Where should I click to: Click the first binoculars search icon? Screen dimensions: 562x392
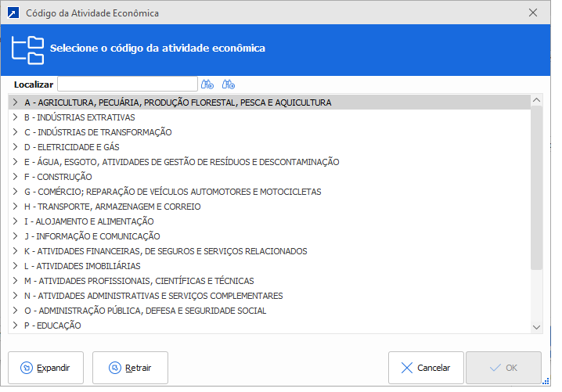(x=207, y=84)
